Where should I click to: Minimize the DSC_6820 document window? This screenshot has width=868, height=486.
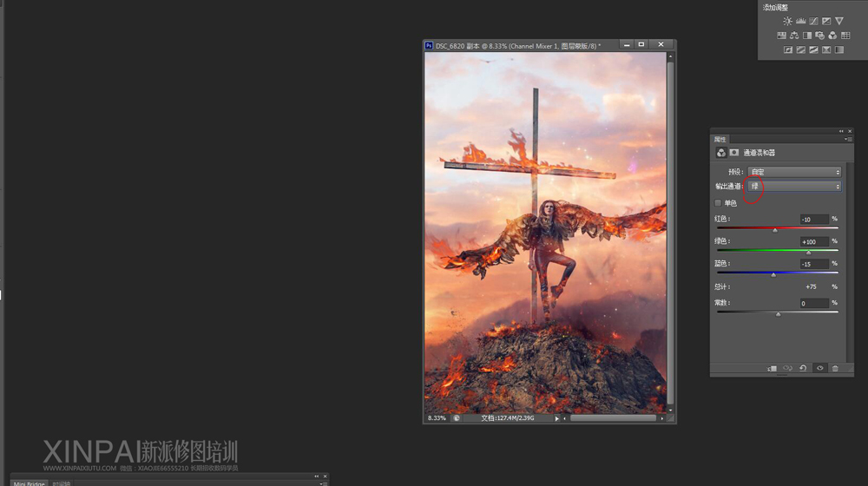pyautogui.click(x=626, y=44)
